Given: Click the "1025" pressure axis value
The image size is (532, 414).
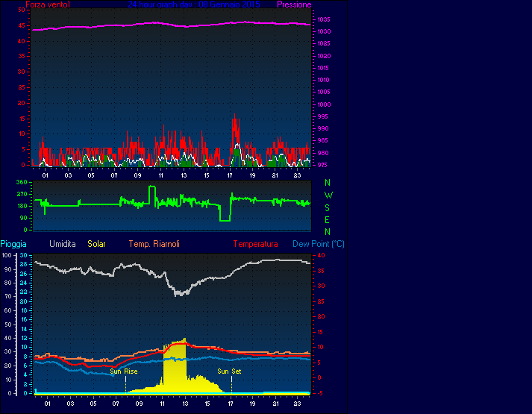Looking at the screenshot, I should (x=324, y=43).
